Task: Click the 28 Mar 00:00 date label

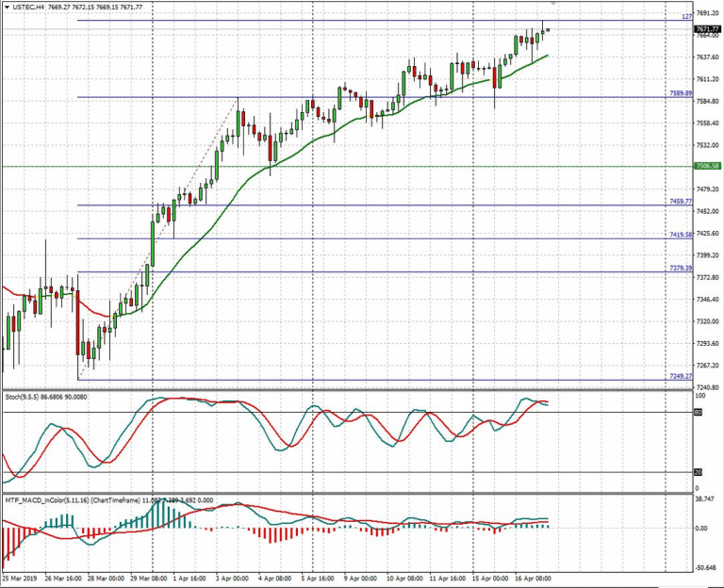Action: (106, 579)
